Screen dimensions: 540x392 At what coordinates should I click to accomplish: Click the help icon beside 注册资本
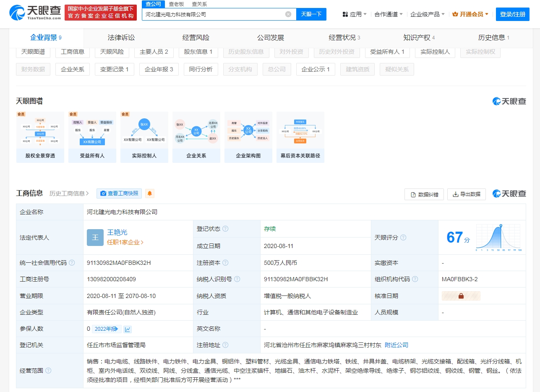225,263
